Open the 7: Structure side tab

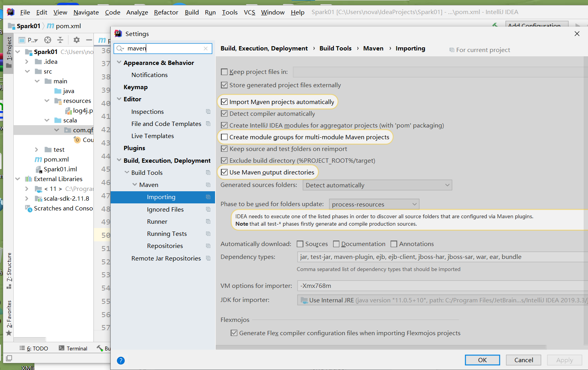(x=9, y=271)
